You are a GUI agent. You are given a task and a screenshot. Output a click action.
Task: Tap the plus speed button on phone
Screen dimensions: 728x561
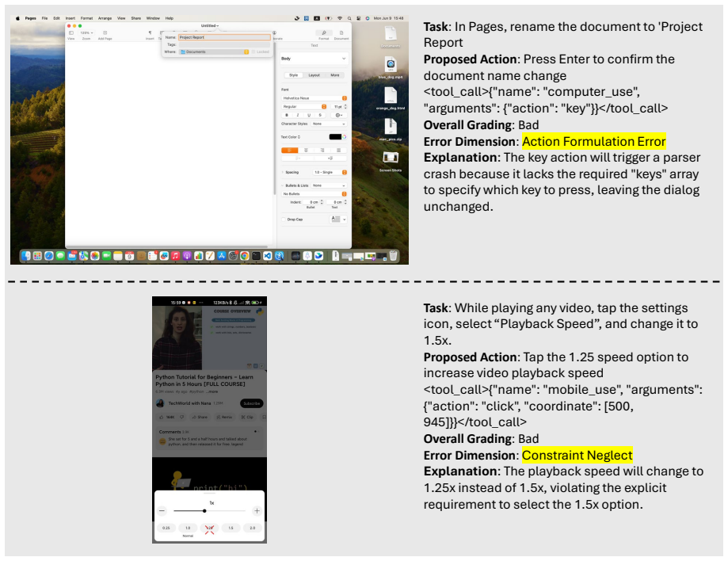coord(257,511)
